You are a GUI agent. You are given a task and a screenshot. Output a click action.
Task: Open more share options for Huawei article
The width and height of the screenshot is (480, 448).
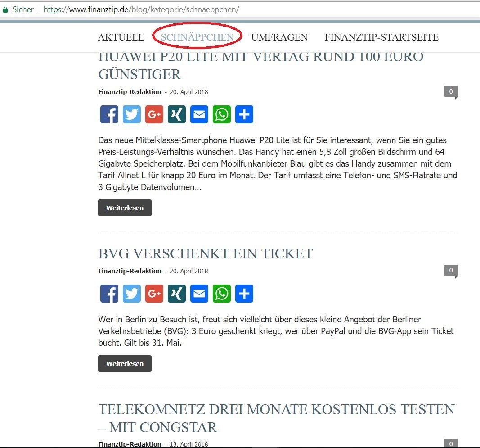pyautogui.click(x=244, y=114)
